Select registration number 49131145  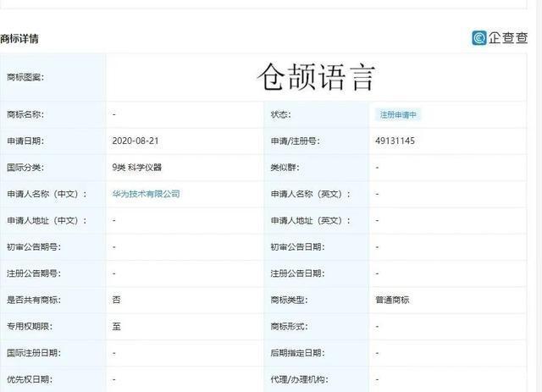click(395, 141)
